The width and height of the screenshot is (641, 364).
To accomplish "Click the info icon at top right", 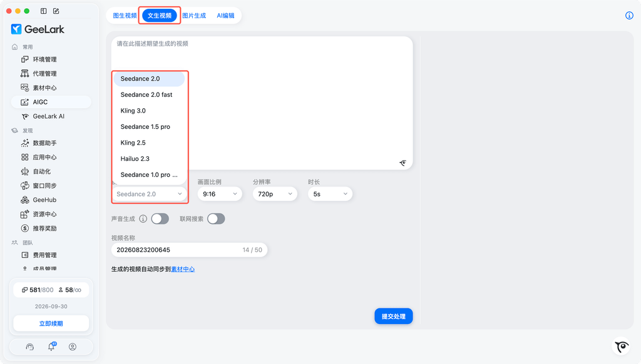I will (x=629, y=16).
